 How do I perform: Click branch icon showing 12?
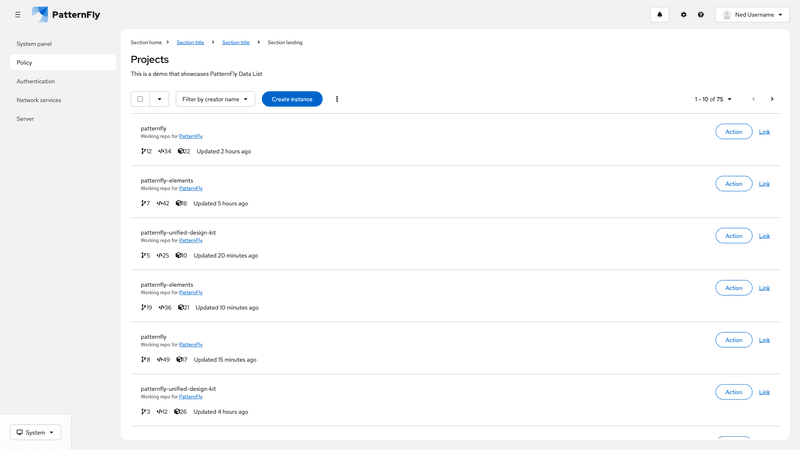pyautogui.click(x=143, y=151)
